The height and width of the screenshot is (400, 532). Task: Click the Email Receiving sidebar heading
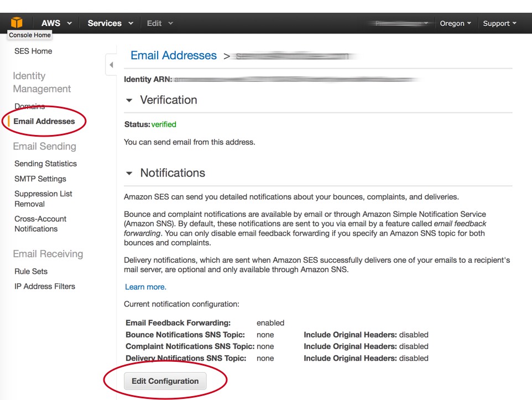(48, 254)
